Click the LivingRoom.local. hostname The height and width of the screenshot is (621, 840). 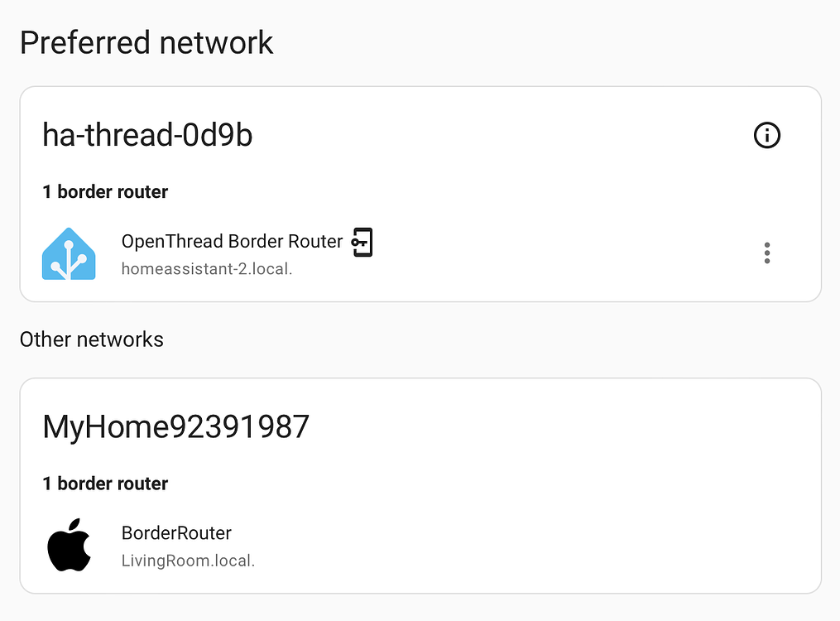(188, 561)
